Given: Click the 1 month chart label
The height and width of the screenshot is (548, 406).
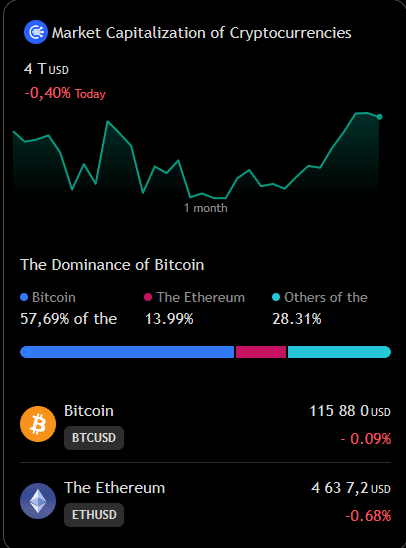Looking at the screenshot, I should coord(206,208).
